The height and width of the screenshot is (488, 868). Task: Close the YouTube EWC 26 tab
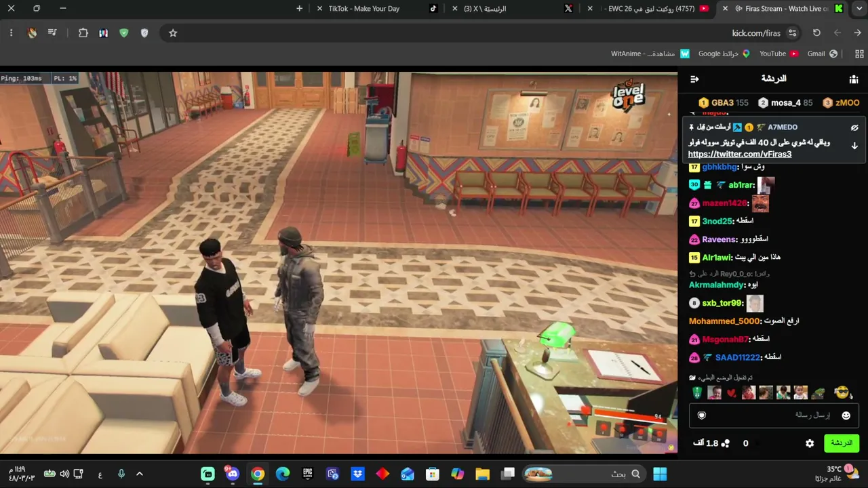point(590,9)
